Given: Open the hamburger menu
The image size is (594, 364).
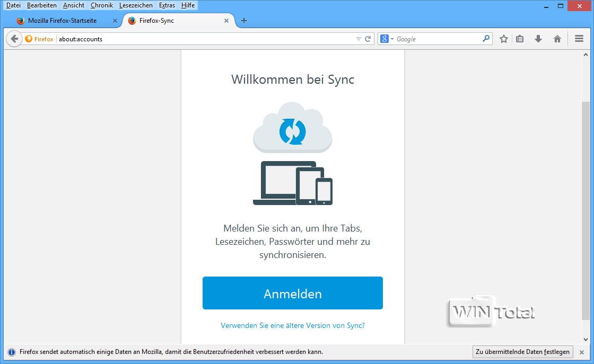Looking at the screenshot, I should tap(579, 39).
